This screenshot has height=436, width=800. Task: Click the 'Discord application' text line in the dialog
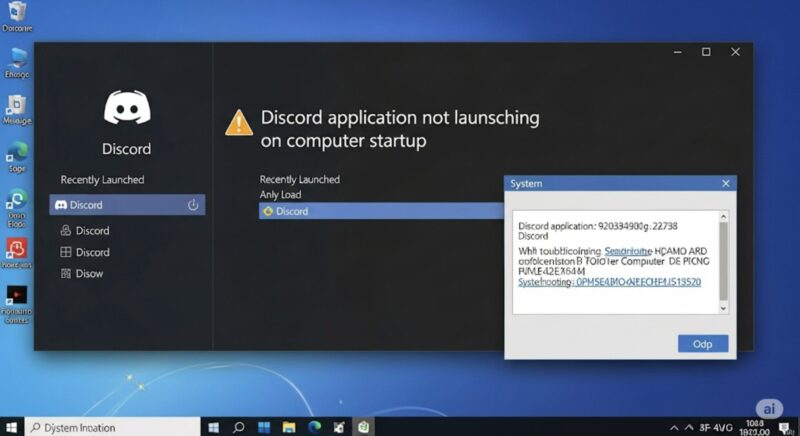(x=598, y=226)
